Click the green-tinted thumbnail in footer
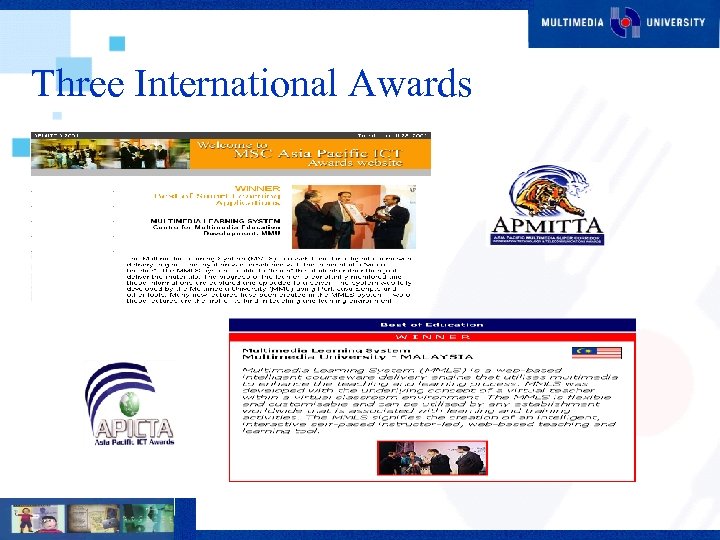720x540 pixels. click(148, 519)
